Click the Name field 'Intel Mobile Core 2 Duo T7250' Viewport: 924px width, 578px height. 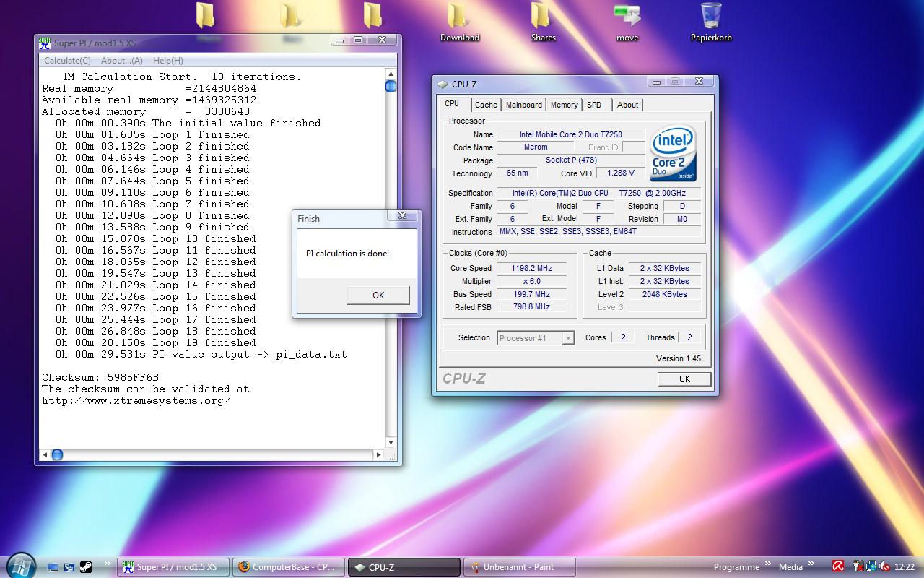coord(570,134)
